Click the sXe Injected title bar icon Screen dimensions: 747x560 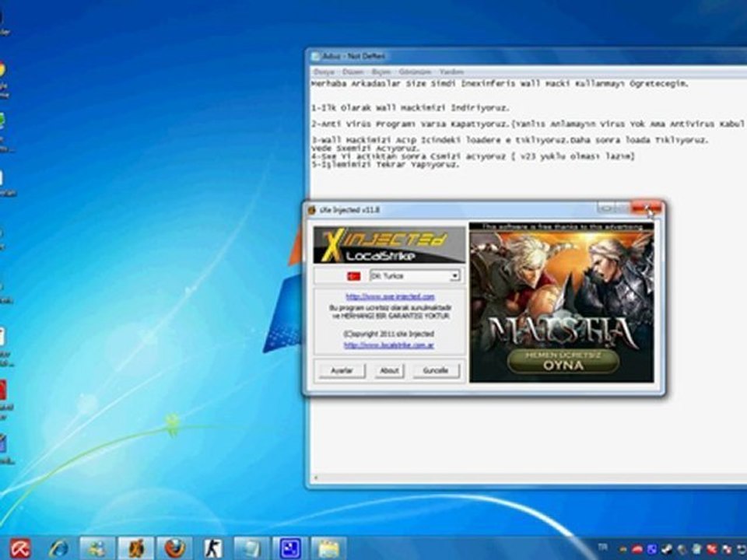pos(312,210)
